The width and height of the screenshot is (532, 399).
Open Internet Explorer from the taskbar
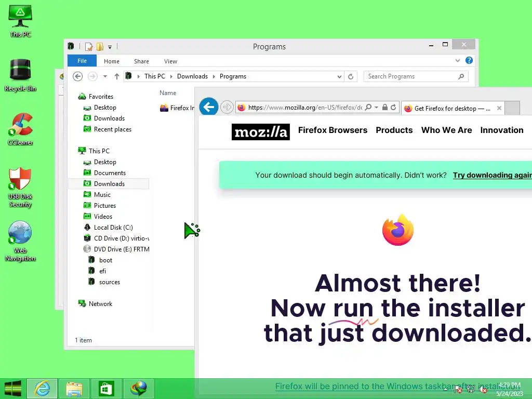pos(42,389)
